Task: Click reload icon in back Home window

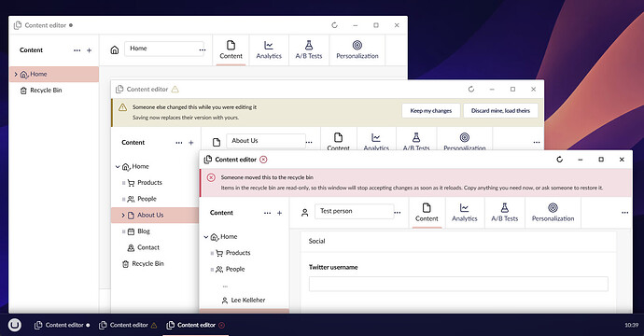Action: pos(334,25)
